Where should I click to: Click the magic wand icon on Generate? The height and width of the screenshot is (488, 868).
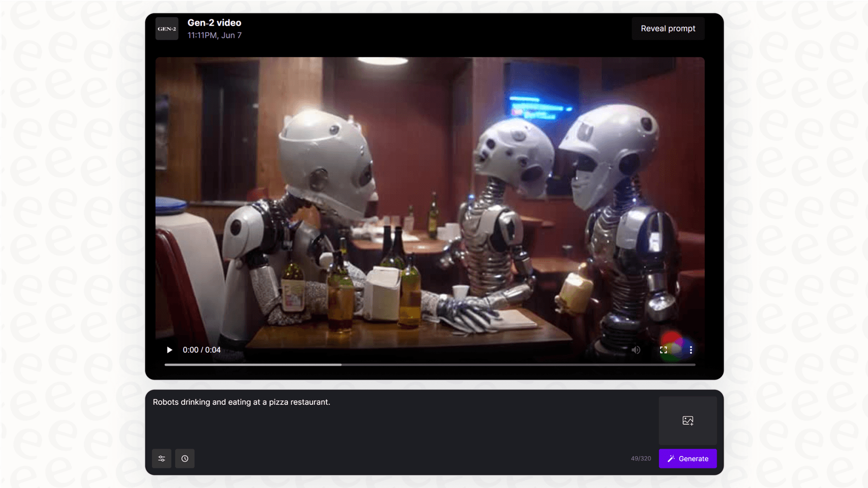coord(671,458)
